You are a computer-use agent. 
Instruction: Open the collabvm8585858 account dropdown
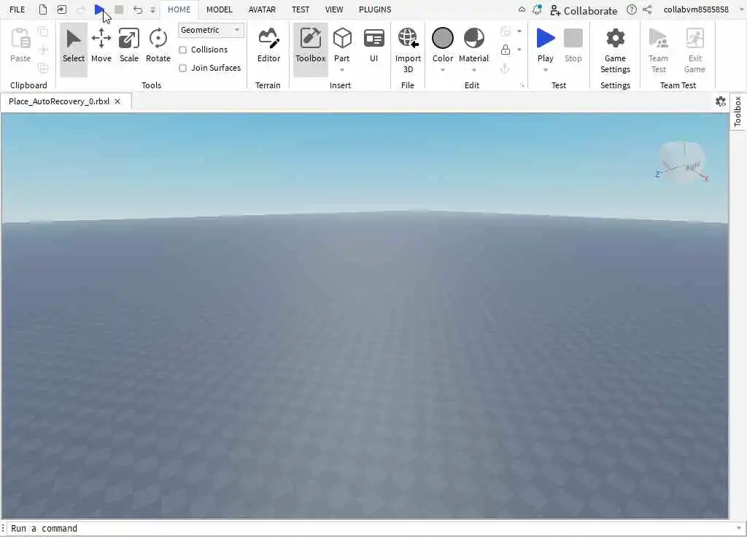pyautogui.click(x=741, y=9)
